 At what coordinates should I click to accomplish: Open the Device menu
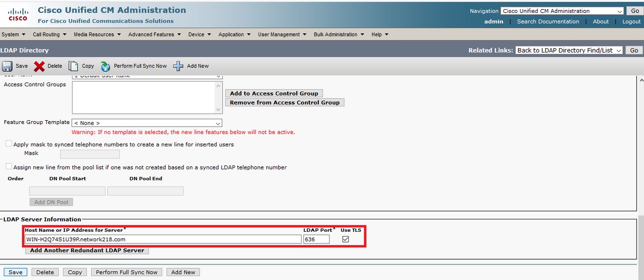(200, 34)
